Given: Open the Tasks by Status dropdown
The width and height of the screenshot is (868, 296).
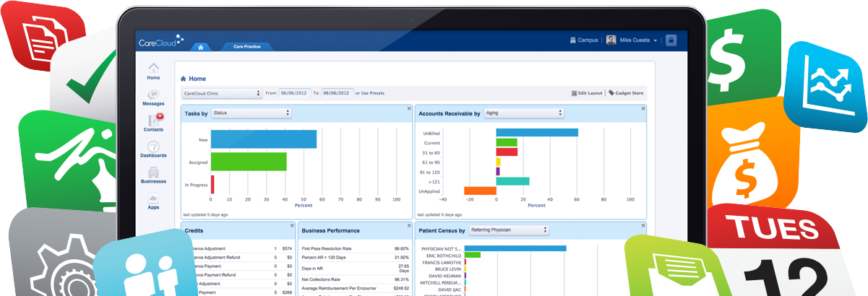Looking at the screenshot, I should pos(250,113).
